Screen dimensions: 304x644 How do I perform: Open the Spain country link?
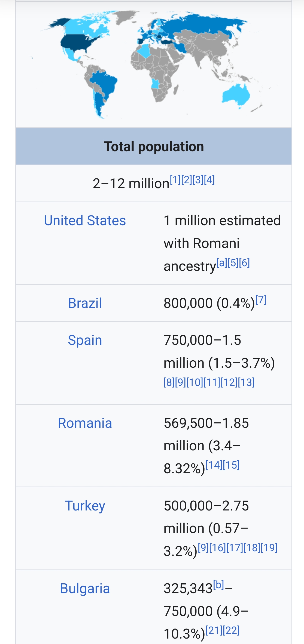85,340
